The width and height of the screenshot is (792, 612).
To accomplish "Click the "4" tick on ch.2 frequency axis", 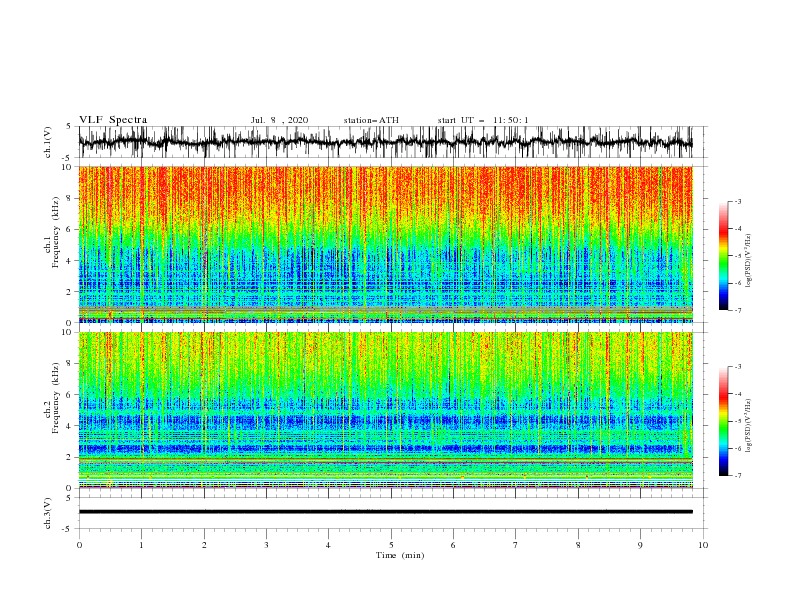I will coord(70,426).
